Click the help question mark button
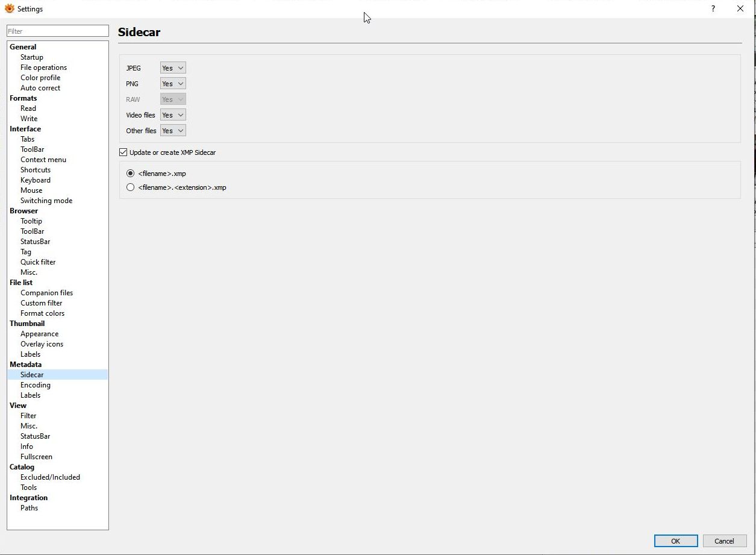 coord(713,8)
